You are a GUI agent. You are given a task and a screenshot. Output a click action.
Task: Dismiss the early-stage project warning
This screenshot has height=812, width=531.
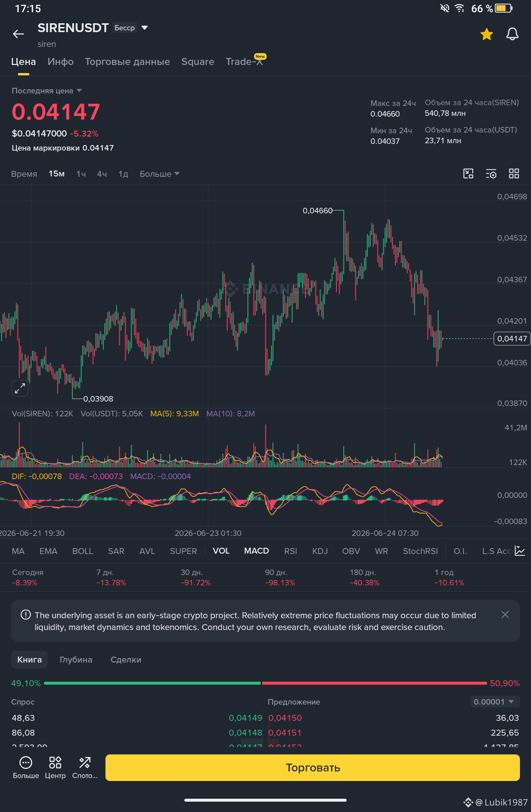[505, 615]
